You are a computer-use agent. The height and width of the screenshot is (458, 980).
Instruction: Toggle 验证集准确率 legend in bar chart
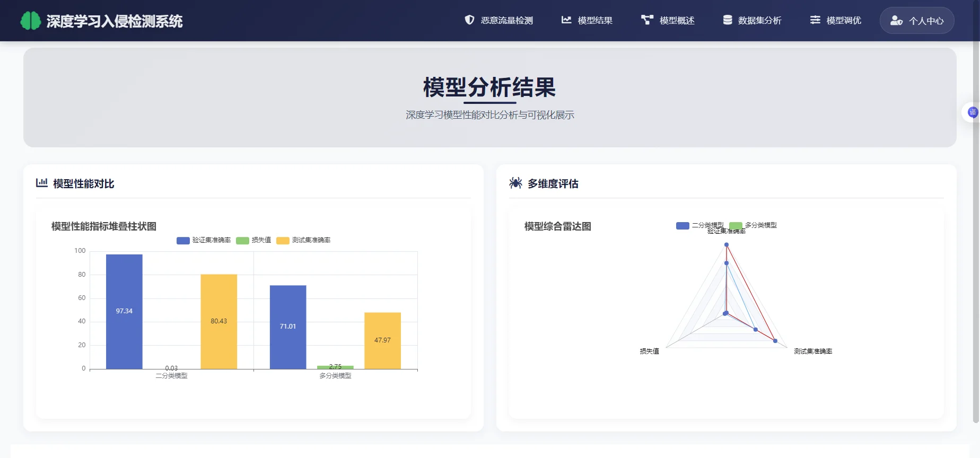coord(204,240)
